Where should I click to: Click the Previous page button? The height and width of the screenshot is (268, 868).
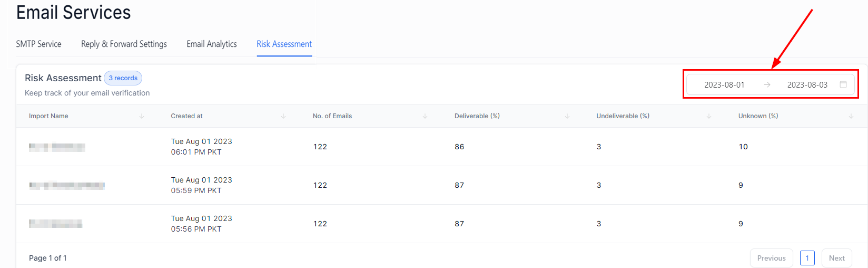pos(771,258)
